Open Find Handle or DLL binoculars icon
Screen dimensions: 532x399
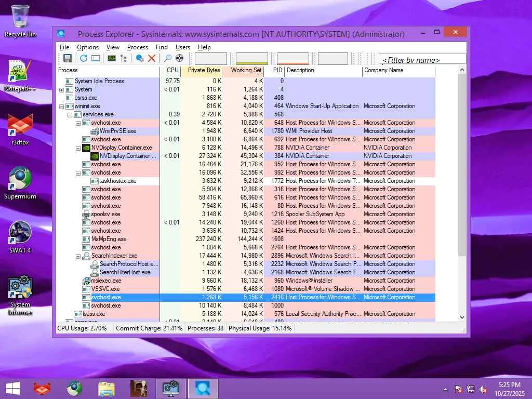pyautogui.click(x=168, y=58)
